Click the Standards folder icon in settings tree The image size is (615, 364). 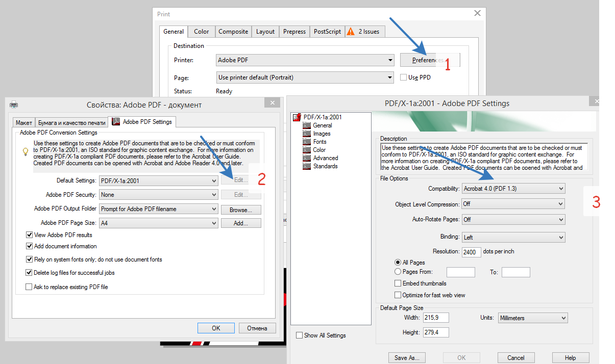307,166
